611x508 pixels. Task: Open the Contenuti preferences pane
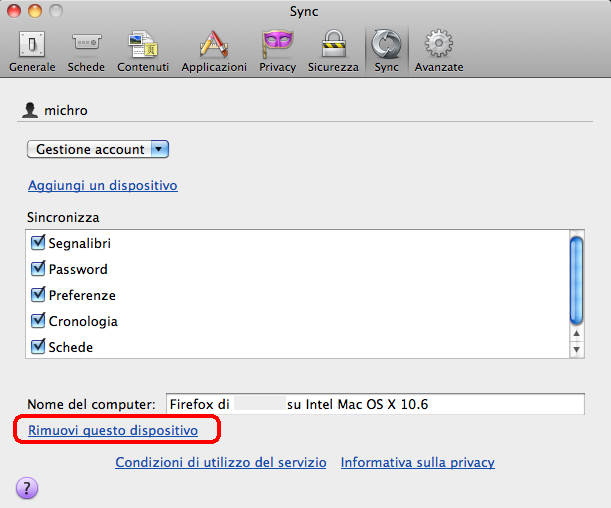click(143, 52)
